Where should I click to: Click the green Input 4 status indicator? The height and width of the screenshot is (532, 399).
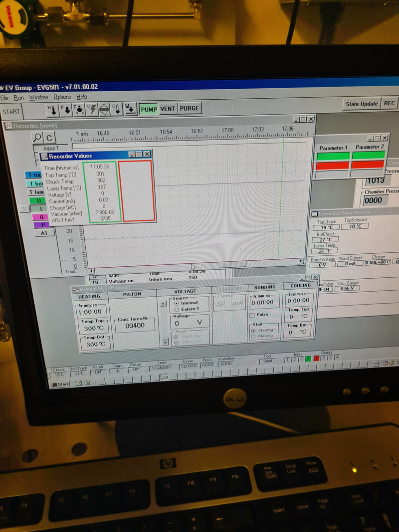click(x=308, y=358)
